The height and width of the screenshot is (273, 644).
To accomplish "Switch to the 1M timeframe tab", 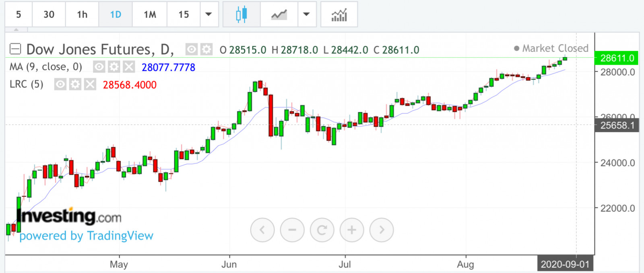I will pyautogui.click(x=150, y=14).
